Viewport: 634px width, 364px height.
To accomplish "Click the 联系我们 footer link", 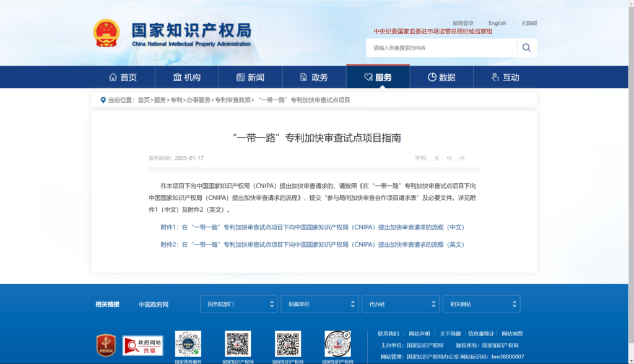I will [389, 334].
